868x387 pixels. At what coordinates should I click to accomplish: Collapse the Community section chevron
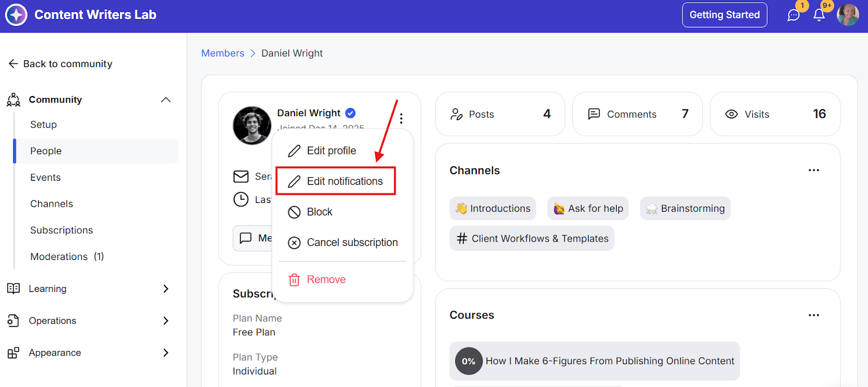166,100
